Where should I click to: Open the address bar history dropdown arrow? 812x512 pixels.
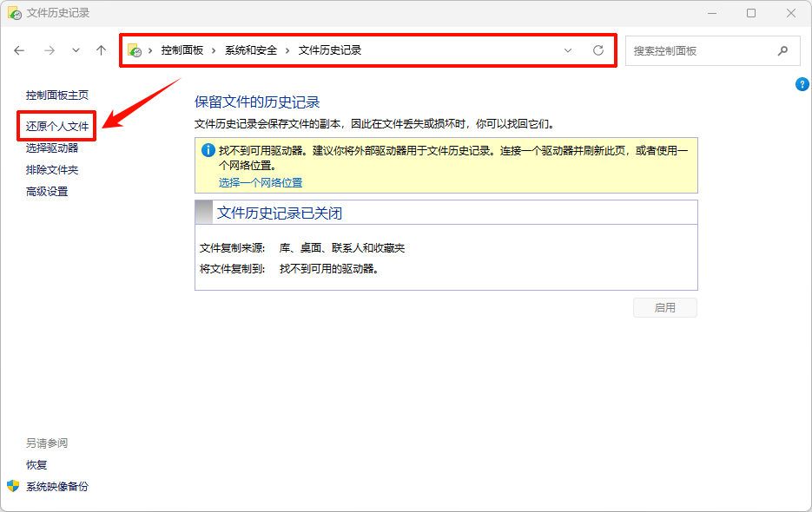tap(569, 50)
